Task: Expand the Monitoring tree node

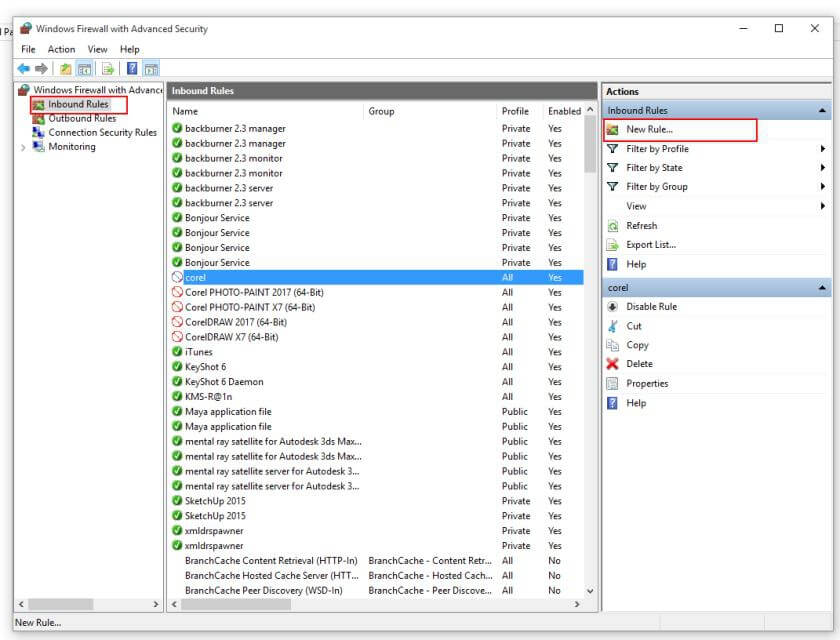Action: tap(23, 147)
